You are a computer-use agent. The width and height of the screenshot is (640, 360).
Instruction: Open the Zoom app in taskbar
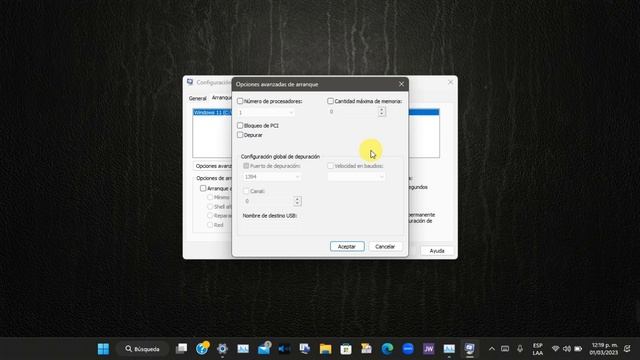(x=408, y=349)
